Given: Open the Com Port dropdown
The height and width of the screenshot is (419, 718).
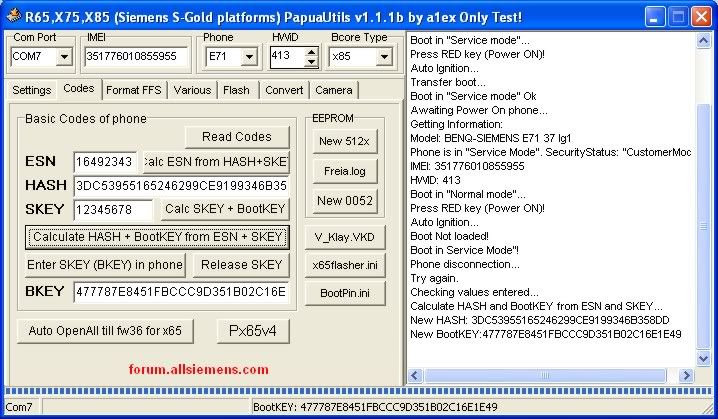Looking at the screenshot, I should point(65,57).
